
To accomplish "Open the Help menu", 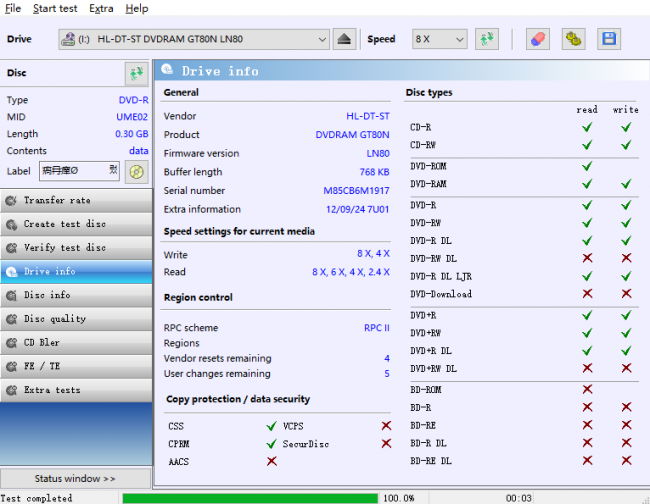I will [137, 8].
